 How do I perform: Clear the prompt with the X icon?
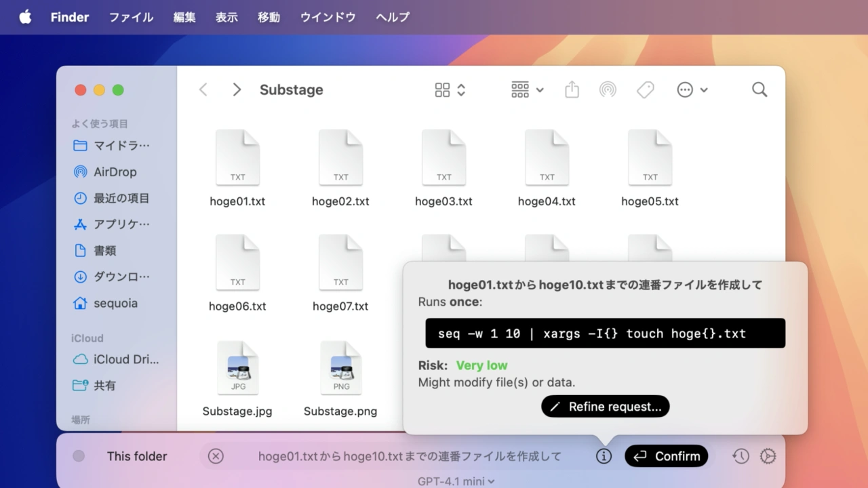[x=216, y=456]
